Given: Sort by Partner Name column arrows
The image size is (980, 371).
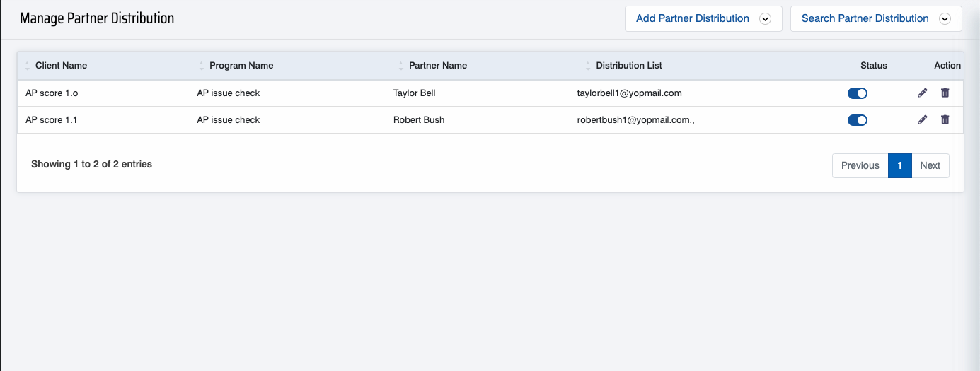Looking at the screenshot, I should click(401, 66).
